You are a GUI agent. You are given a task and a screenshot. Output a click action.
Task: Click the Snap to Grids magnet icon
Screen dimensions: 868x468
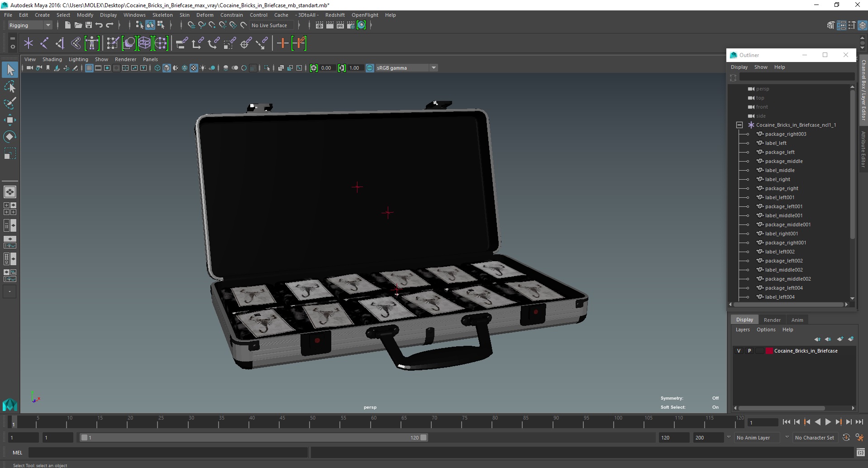(x=191, y=25)
